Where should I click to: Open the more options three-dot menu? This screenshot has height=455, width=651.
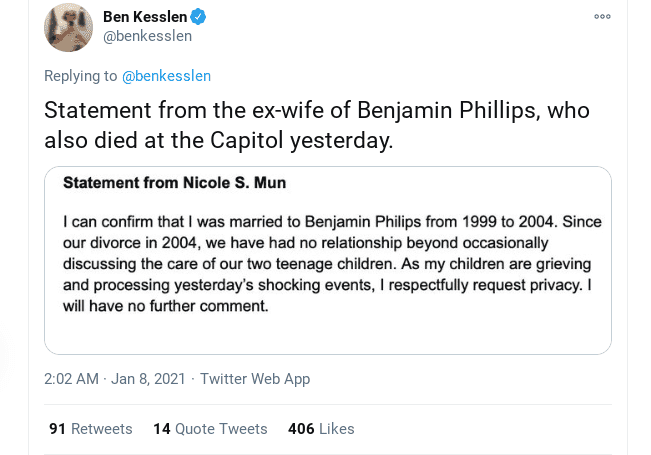(602, 17)
